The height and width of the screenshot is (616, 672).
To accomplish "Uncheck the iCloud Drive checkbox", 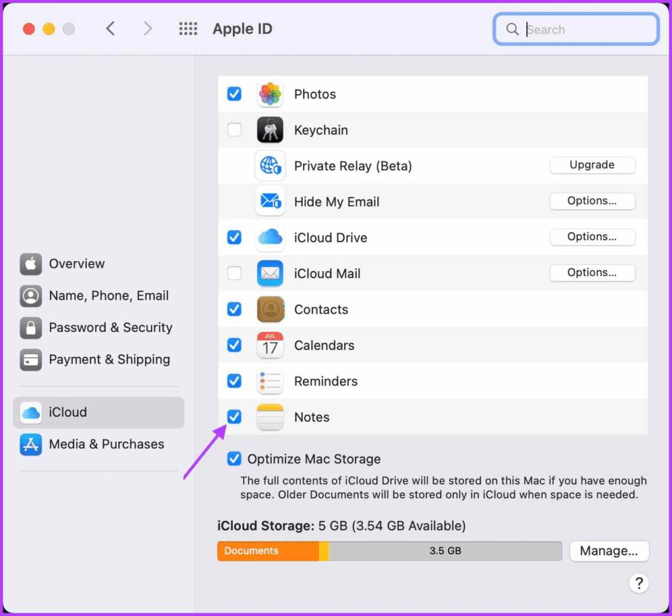I will pyautogui.click(x=234, y=237).
